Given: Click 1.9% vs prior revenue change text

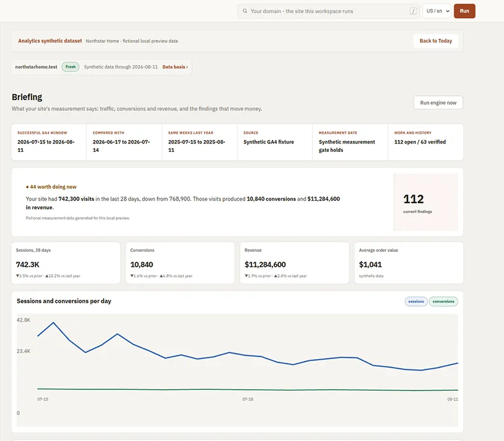Looking at the screenshot, I should point(258,276).
